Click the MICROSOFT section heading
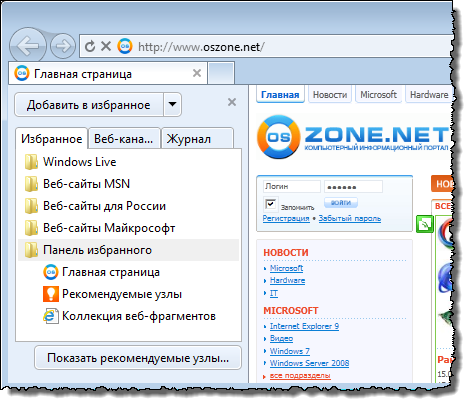 point(291,311)
